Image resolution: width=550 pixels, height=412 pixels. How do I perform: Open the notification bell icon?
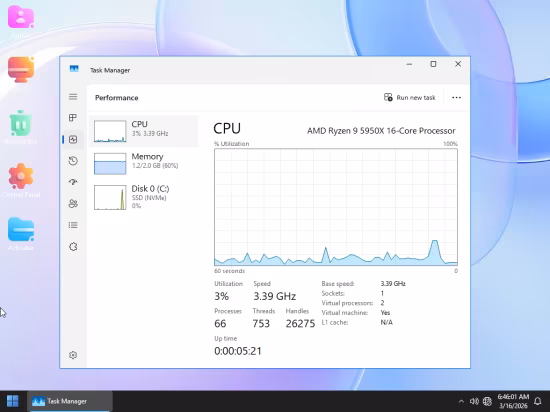click(537, 401)
